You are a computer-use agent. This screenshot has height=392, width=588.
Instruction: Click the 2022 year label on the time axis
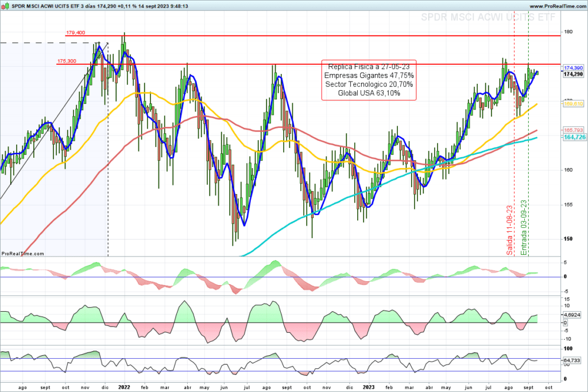click(124, 387)
